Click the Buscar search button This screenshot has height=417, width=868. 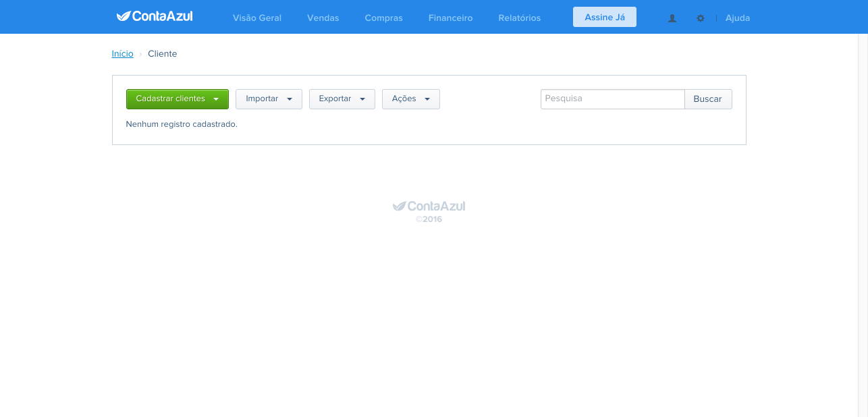coord(708,99)
